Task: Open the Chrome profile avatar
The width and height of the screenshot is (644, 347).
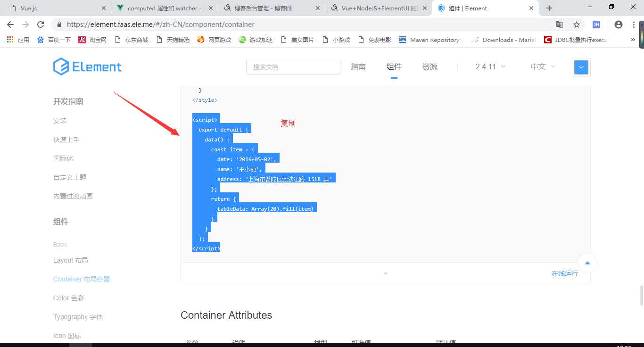Action: pyautogui.click(x=619, y=25)
